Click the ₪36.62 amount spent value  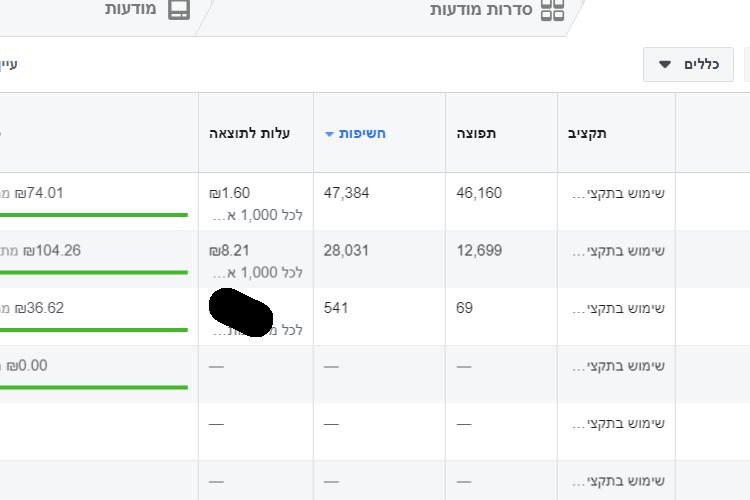point(39,308)
